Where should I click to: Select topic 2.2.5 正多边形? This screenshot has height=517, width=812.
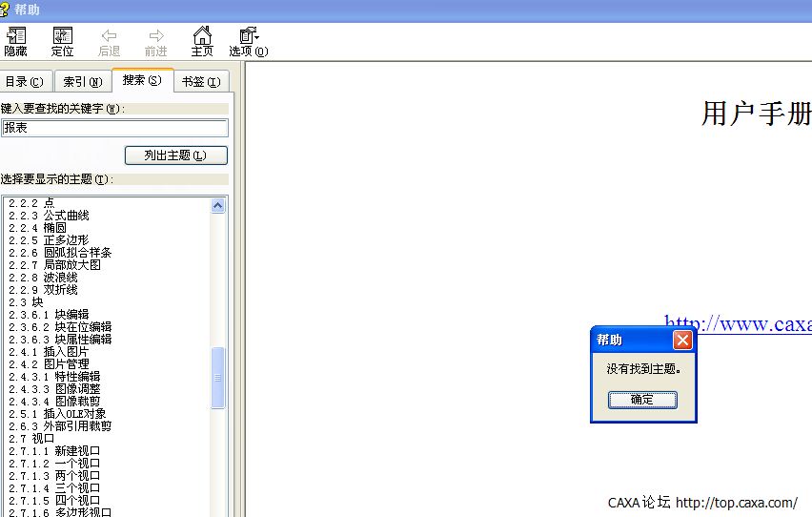(x=49, y=240)
